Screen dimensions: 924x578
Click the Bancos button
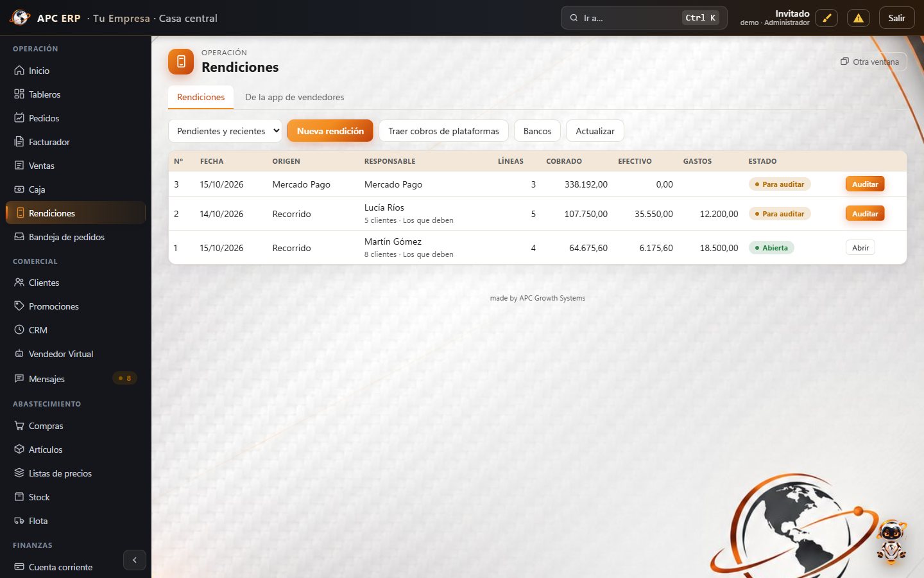click(537, 131)
